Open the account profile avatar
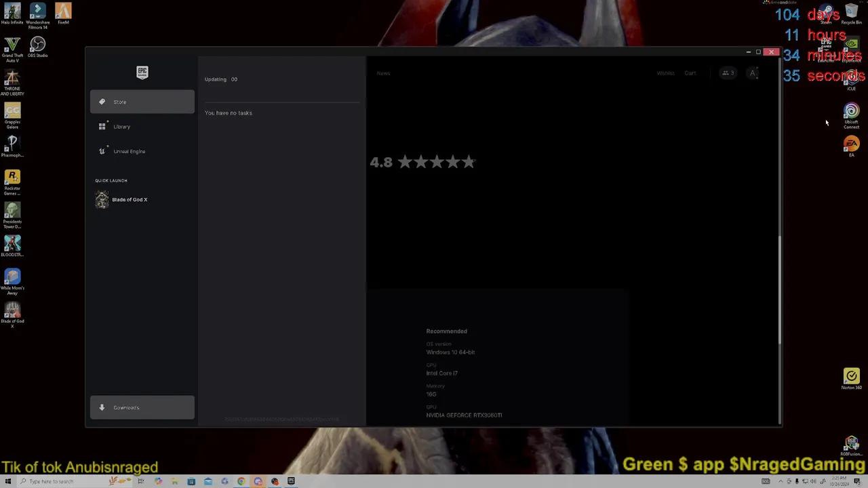 (753, 73)
